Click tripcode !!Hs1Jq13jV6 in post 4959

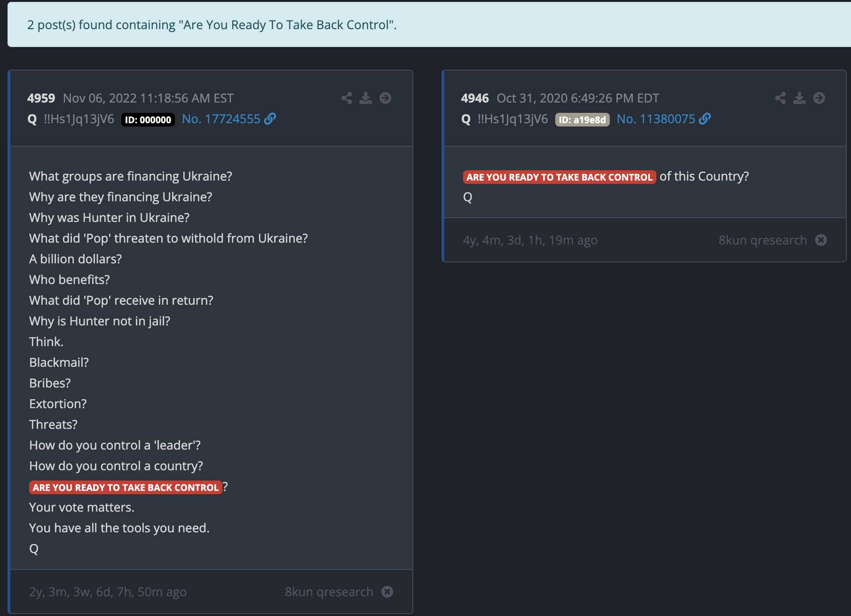79,119
